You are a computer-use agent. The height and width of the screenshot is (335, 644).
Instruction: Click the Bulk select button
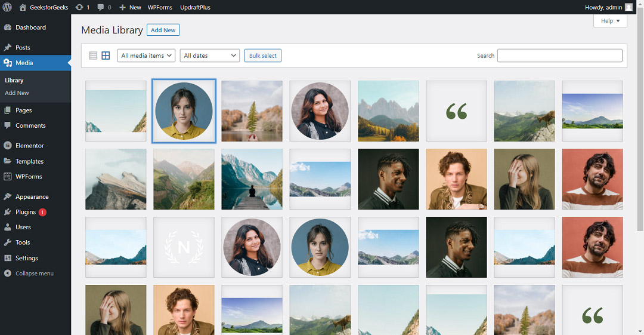point(263,56)
